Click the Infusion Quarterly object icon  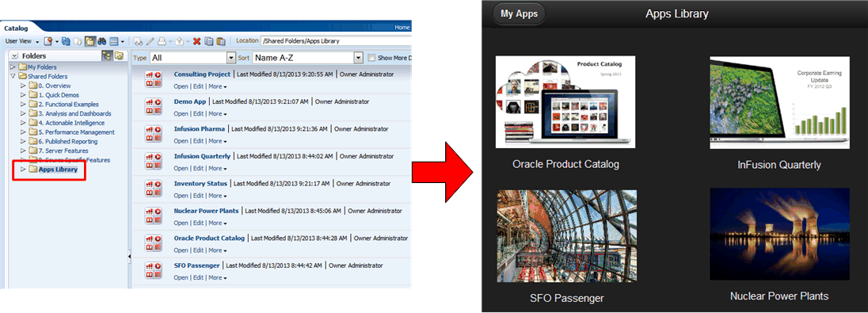click(x=154, y=161)
